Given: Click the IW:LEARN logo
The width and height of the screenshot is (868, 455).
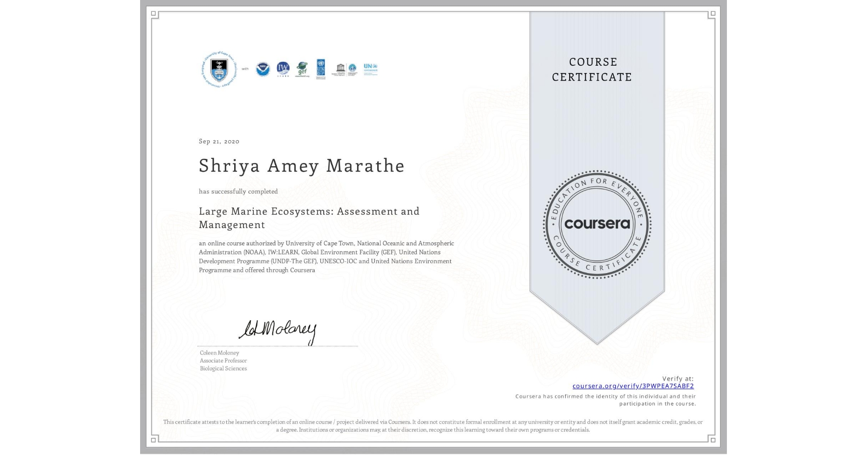Looking at the screenshot, I should pos(283,70).
